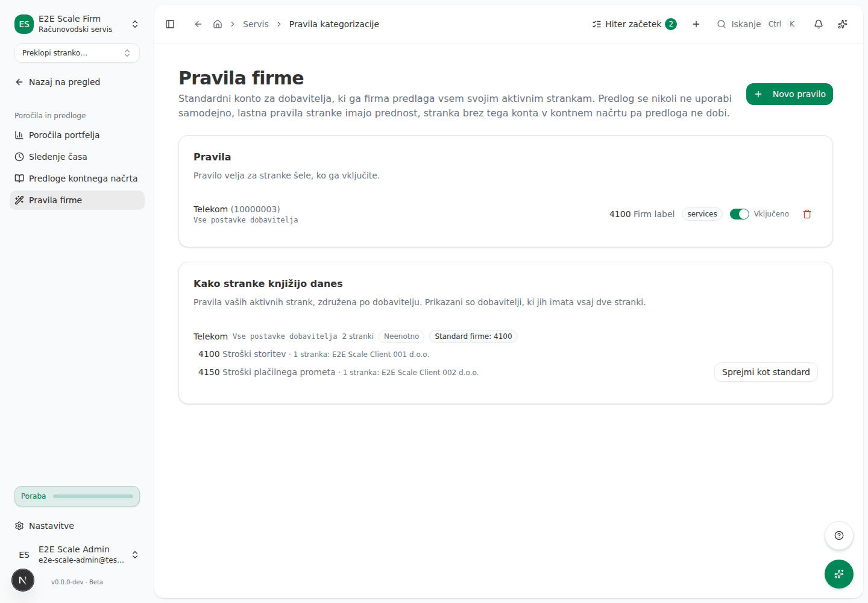This screenshot has width=868, height=603.
Task: Open the AI sparkle icon in header
Action: click(843, 24)
